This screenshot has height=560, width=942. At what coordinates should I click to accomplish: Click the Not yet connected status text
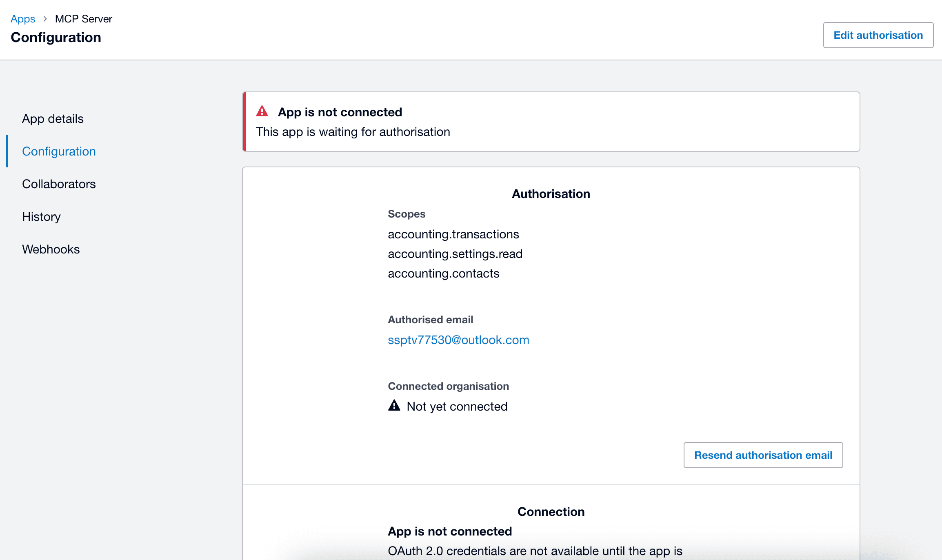coord(457,407)
